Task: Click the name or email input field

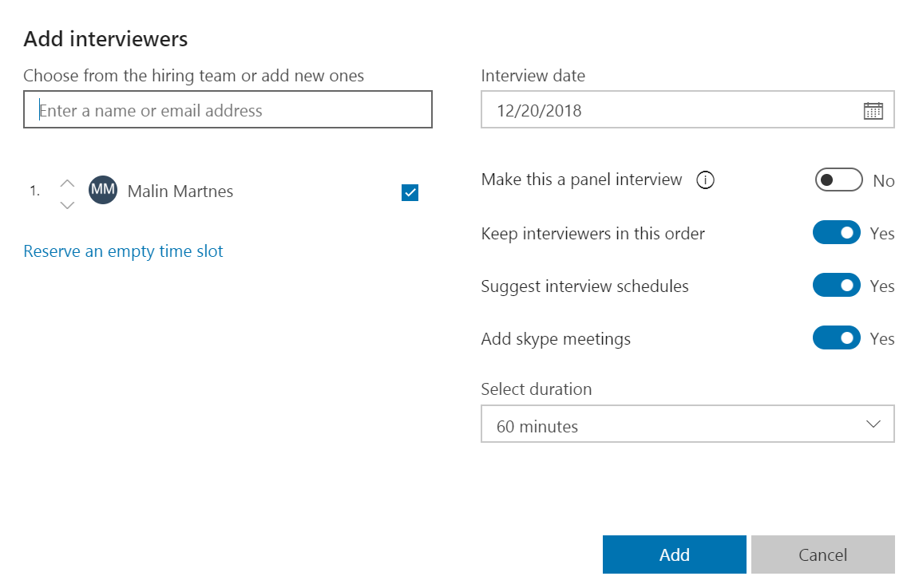Action: pos(228,109)
